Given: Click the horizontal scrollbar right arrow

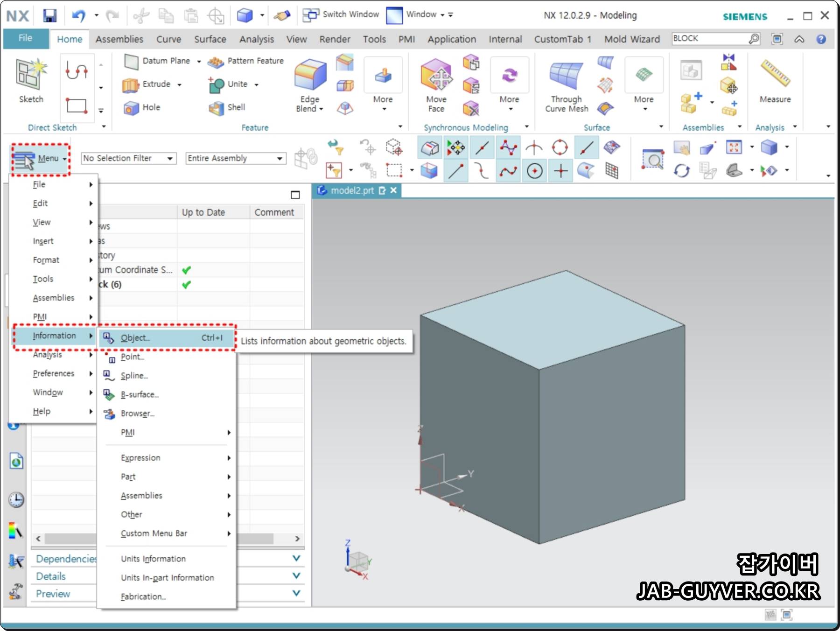Looking at the screenshot, I should [297, 539].
